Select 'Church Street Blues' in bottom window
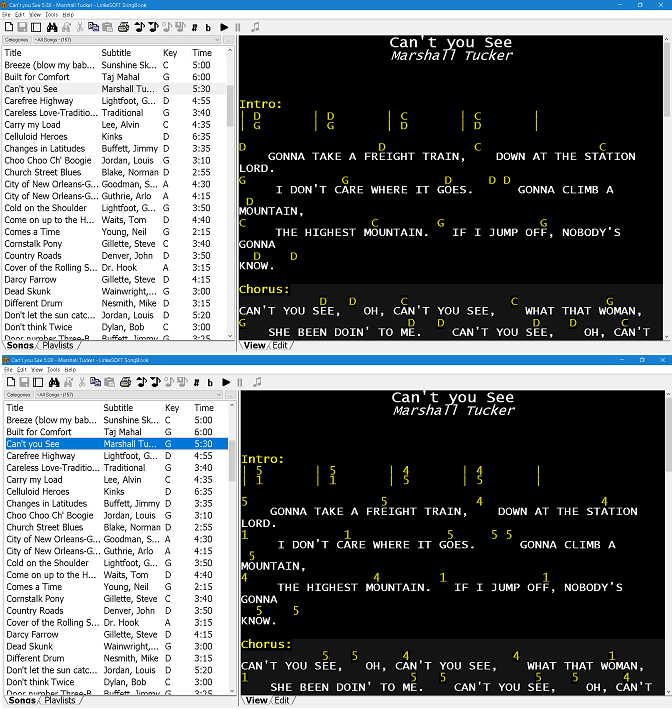 click(x=116, y=528)
